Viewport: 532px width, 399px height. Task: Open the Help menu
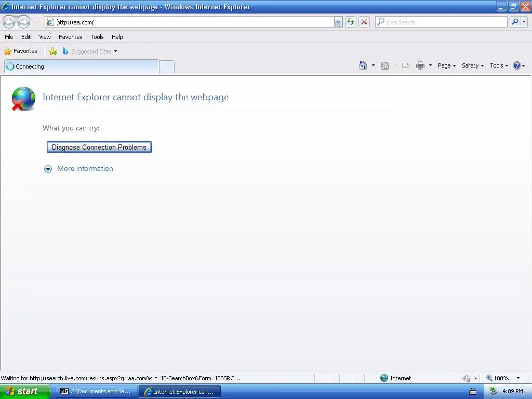pyautogui.click(x=117, y=37)
